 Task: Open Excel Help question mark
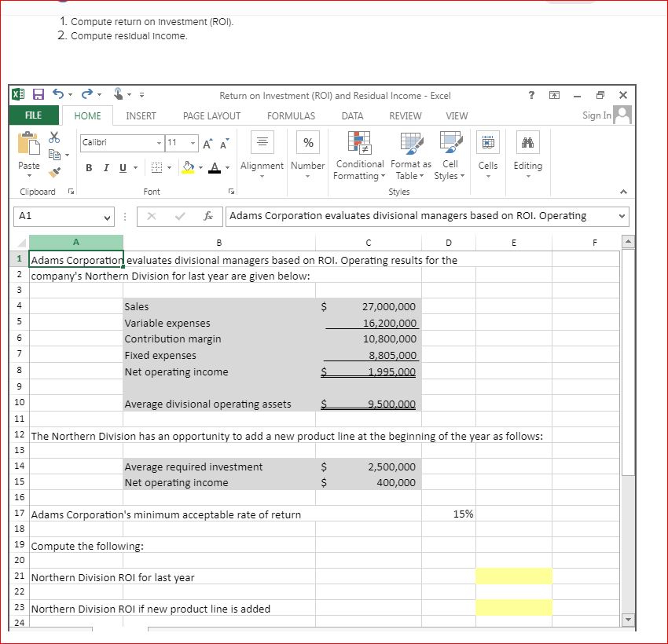(x=531, y=95)
